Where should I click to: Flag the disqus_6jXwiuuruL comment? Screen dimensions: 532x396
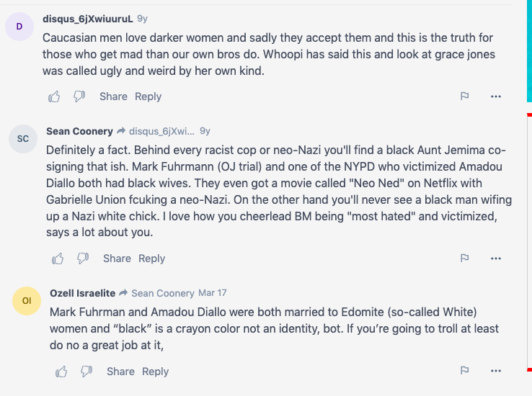[464, 96]
